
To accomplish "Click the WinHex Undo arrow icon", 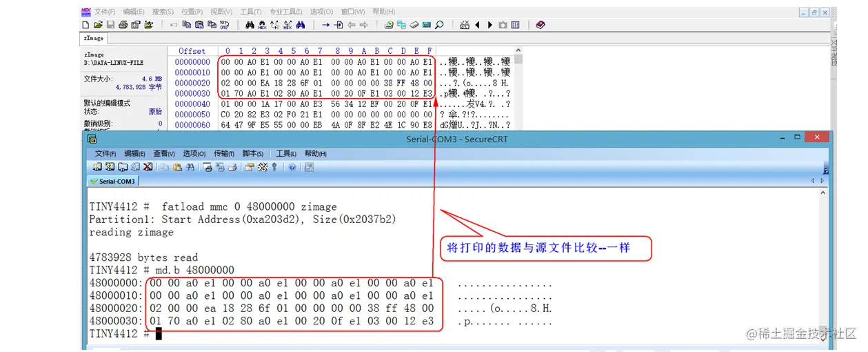I will (x=174, y=25).
